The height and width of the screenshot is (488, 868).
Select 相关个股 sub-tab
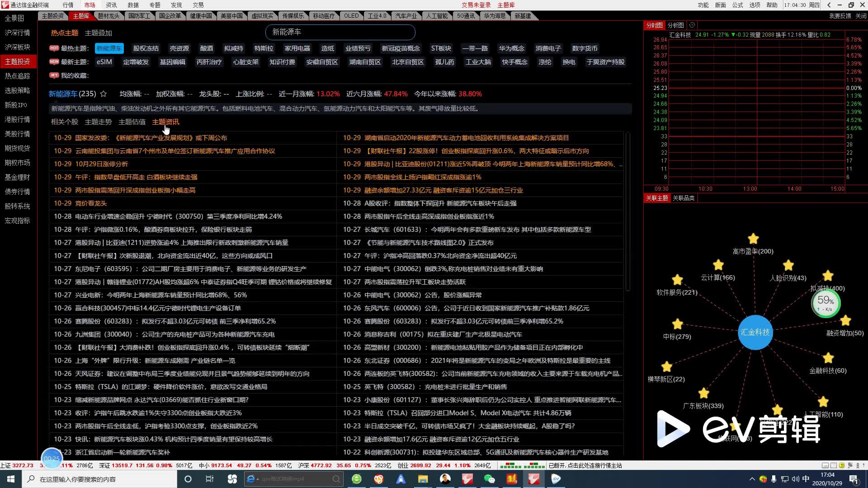pos(65,122)
